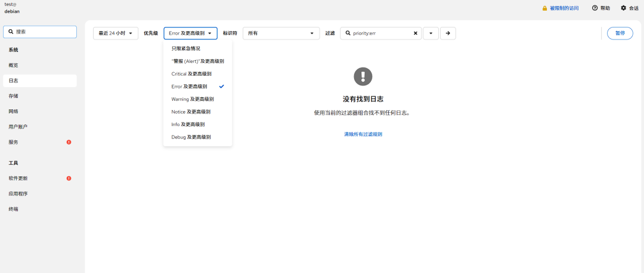This screenshot has height=273, width=644.
Task: Click the lock icon for limited access
Action: tap(544, 8)
